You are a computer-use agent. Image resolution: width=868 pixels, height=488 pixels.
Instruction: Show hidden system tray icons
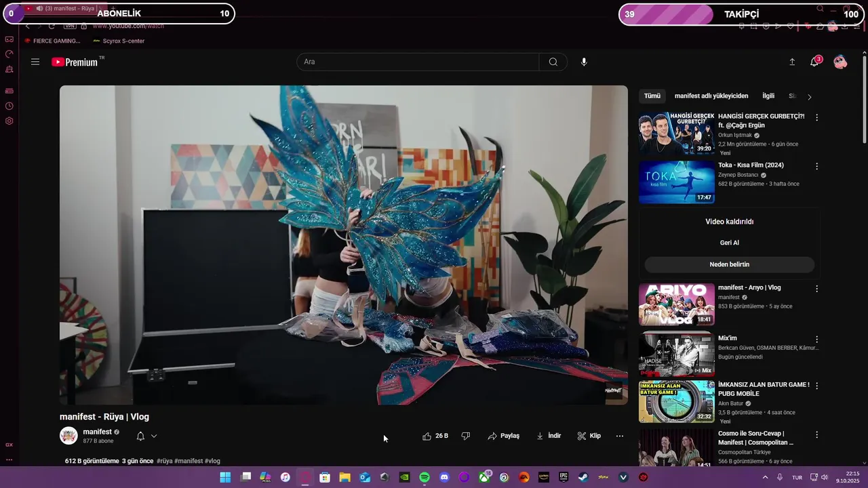(x=766, y=477)
